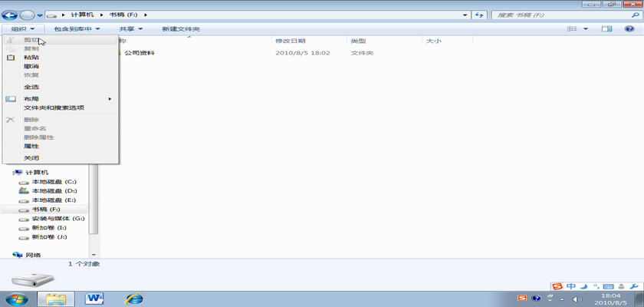Expand the 共享 dropdown menu
644x307 pixels.
point(130,29)
